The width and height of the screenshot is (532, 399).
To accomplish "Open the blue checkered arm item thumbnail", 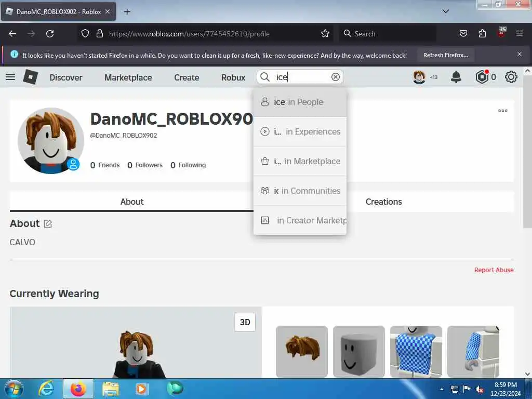I will point(473,351).
